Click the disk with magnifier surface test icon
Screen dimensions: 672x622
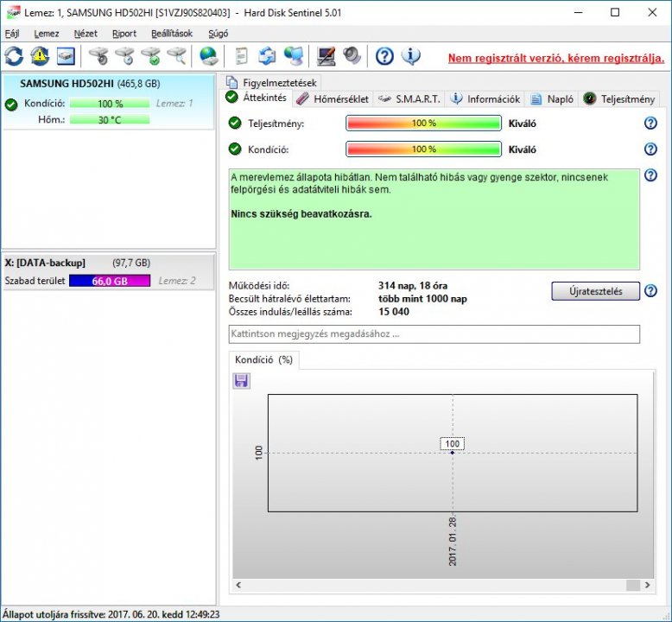point(177,56)
